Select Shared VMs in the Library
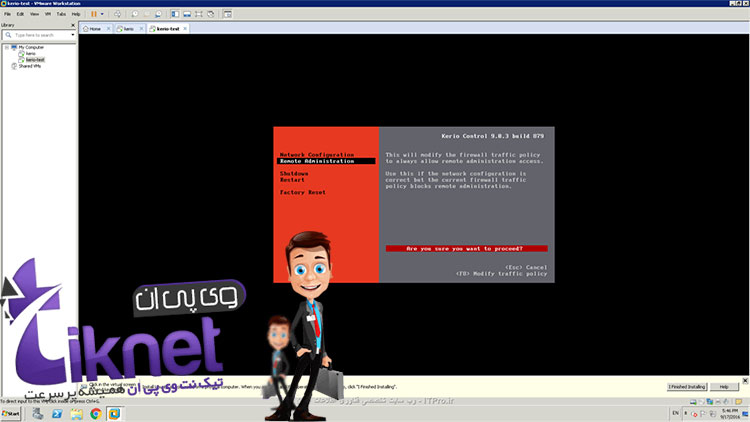750x422 pixels. 30,66
